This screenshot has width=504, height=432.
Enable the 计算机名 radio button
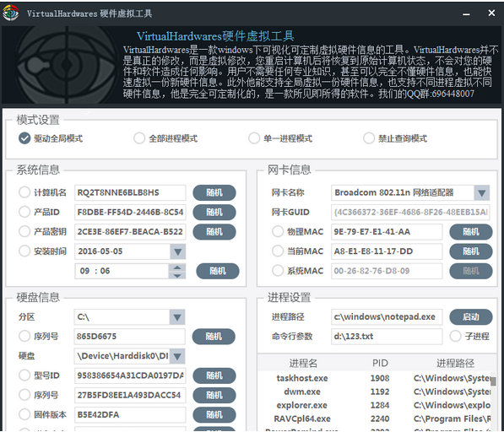(24, 192)
